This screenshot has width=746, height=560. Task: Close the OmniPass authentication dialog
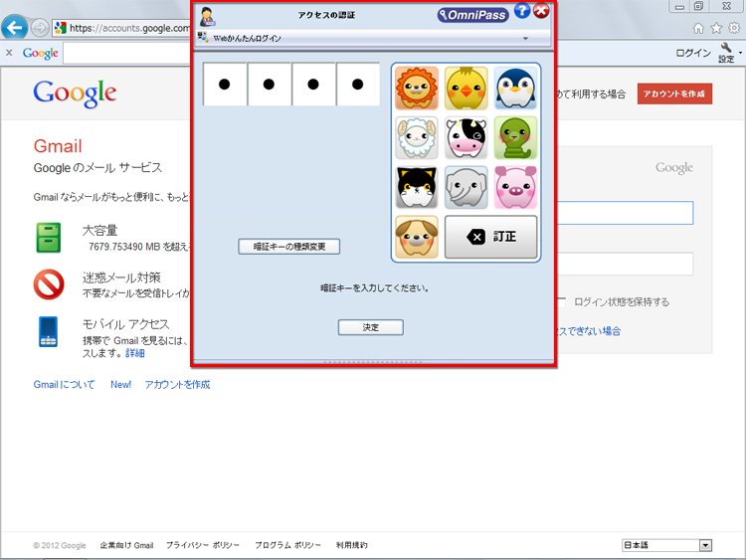pyautogui.click(x=541, y=11)
